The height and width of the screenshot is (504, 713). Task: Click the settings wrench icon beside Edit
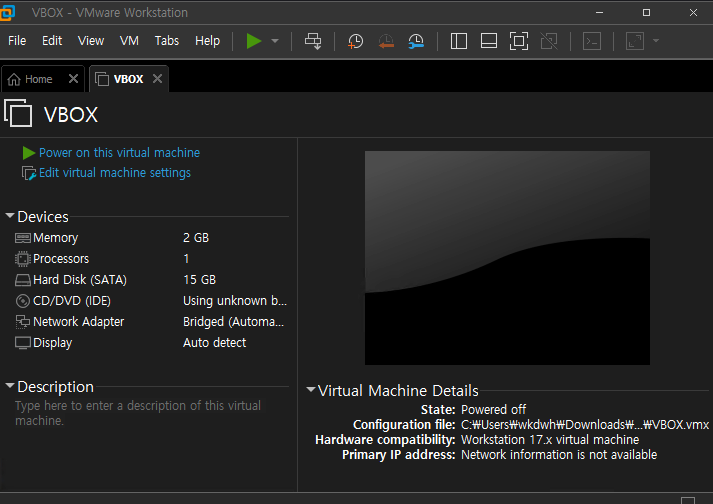(29, 173)
